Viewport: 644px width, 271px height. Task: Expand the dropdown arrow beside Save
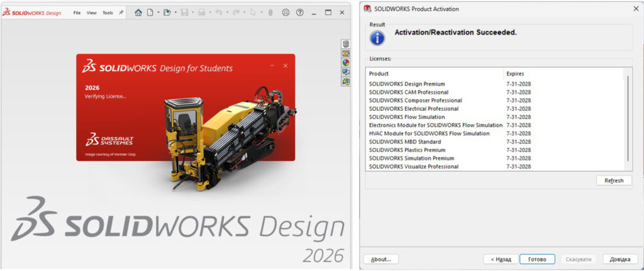pos(192,13)
